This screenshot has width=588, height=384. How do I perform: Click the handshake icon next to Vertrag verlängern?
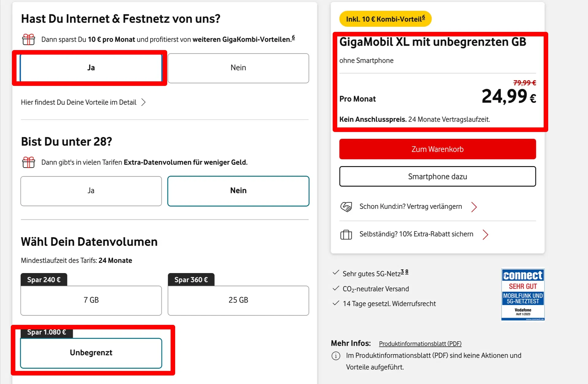[x=346, y=207]
